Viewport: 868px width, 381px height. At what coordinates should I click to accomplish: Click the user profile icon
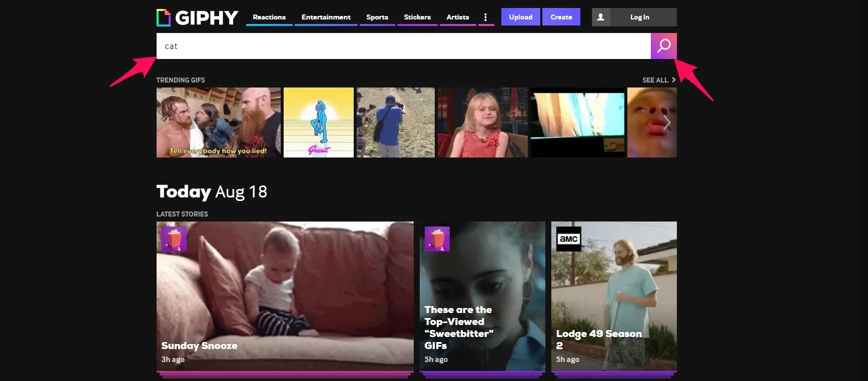[x=601, y=17]
